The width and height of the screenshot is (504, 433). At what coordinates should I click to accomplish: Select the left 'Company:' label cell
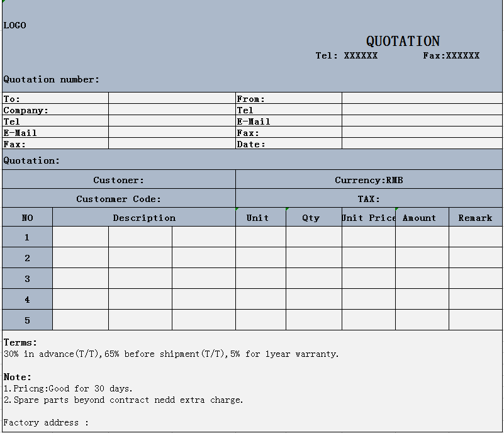point(55,110)
